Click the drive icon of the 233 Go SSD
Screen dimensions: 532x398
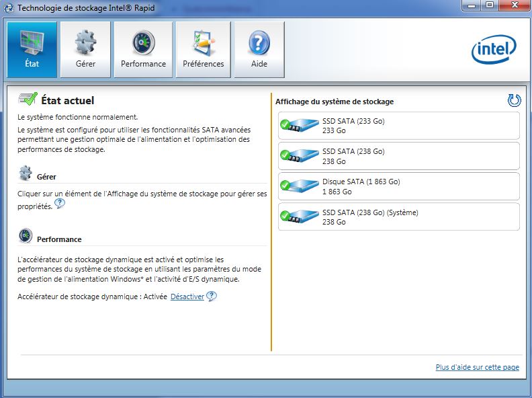[x=300, y=125]
